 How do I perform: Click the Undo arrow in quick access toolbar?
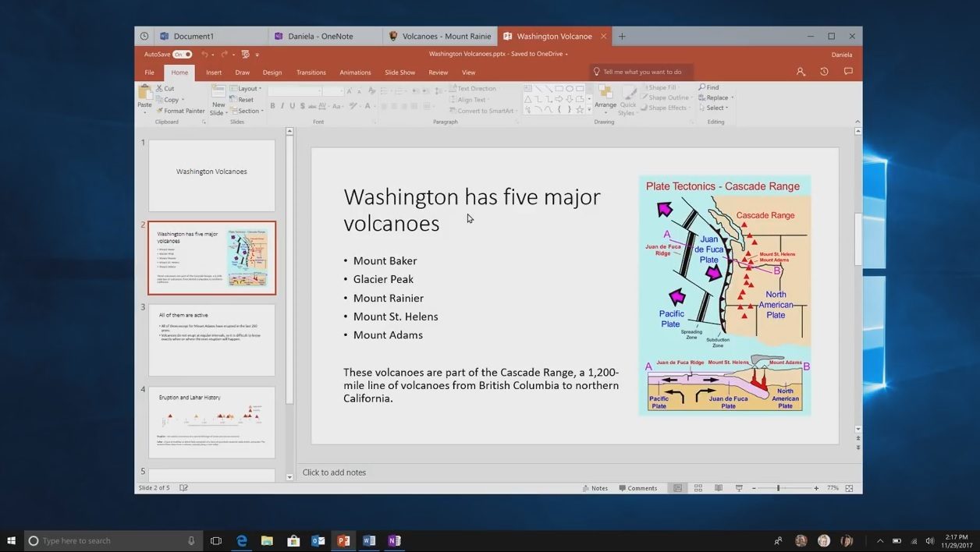click(204, 55)
